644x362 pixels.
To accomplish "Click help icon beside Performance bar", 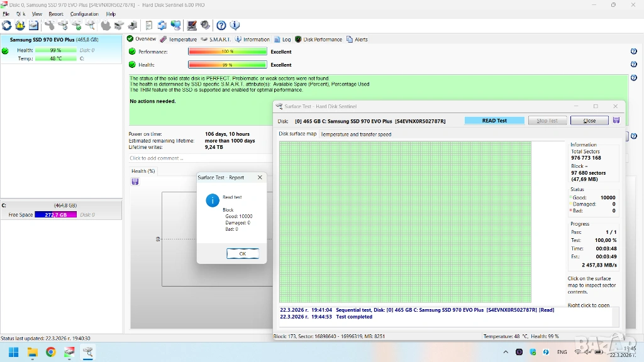I will tap(633, 52).
